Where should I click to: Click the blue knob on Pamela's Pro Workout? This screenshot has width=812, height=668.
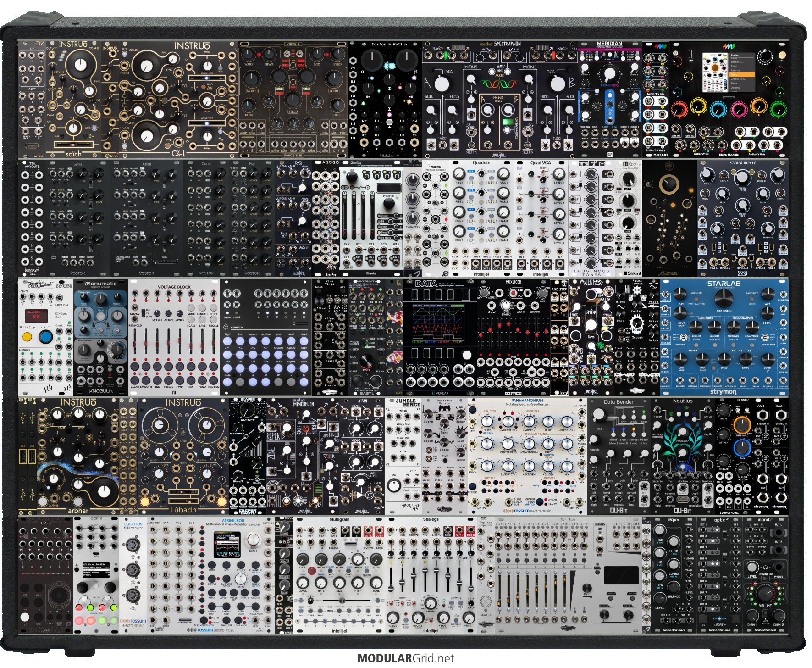click(x=45, y=337)
